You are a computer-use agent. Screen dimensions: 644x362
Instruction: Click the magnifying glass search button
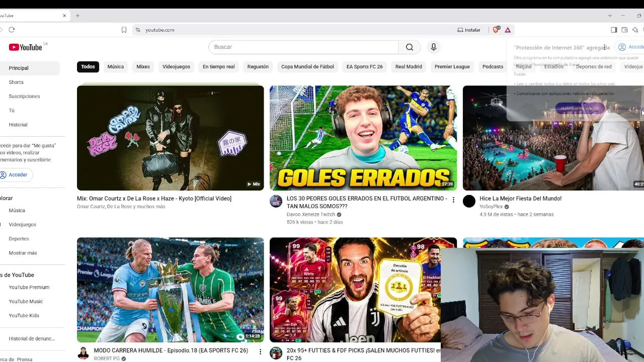(410, 47)
